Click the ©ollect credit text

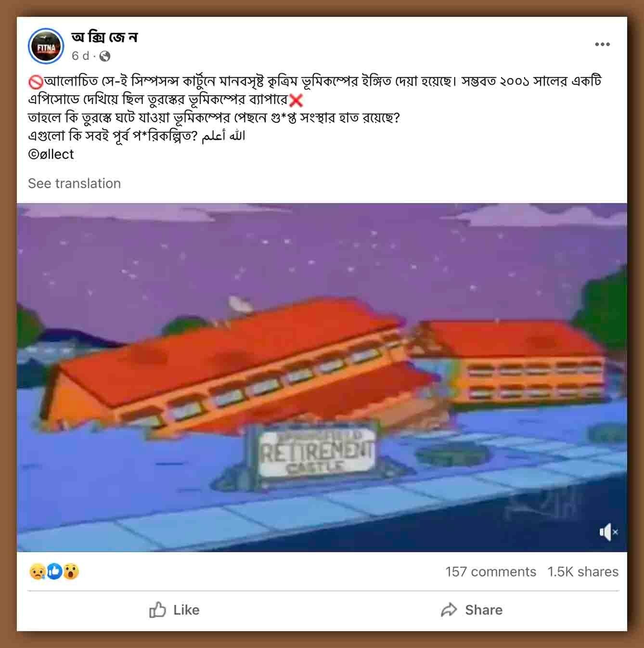51,155
